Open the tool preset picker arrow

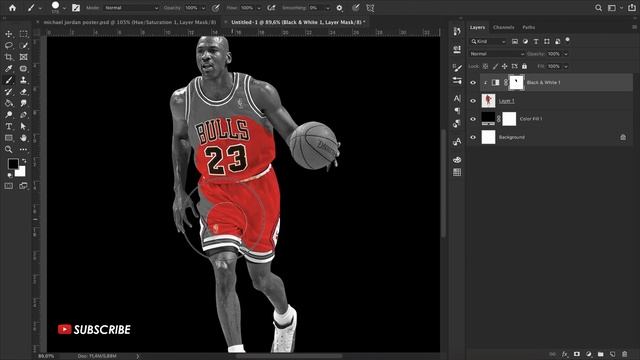(x=40, y=8)
